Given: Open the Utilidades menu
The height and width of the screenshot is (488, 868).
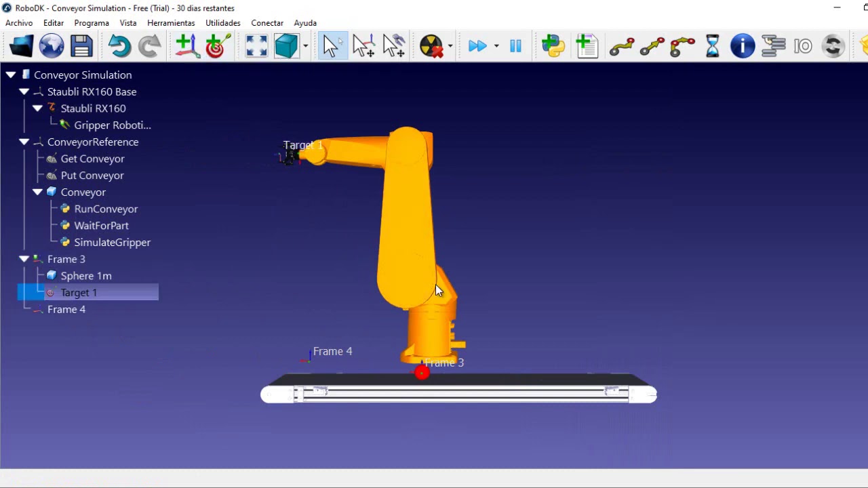Looking at the screenshot, I should pyautogui.click(x=223, y=22).
